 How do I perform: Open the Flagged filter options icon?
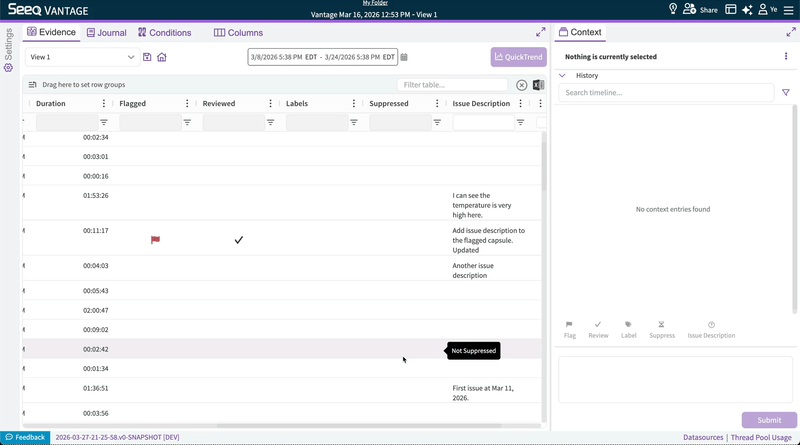point(187,122)
